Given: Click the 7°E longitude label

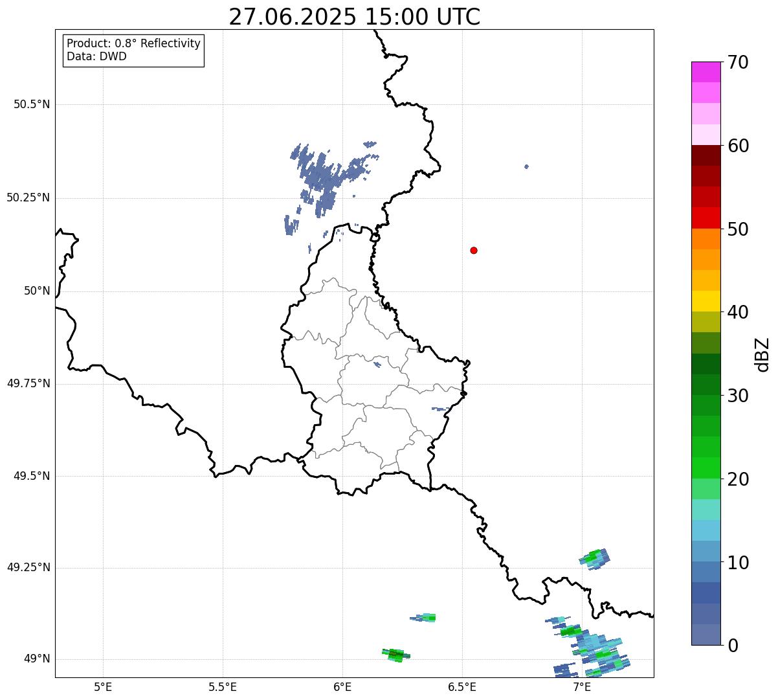Looking at the screenshot, I should (x=582, y=686).
